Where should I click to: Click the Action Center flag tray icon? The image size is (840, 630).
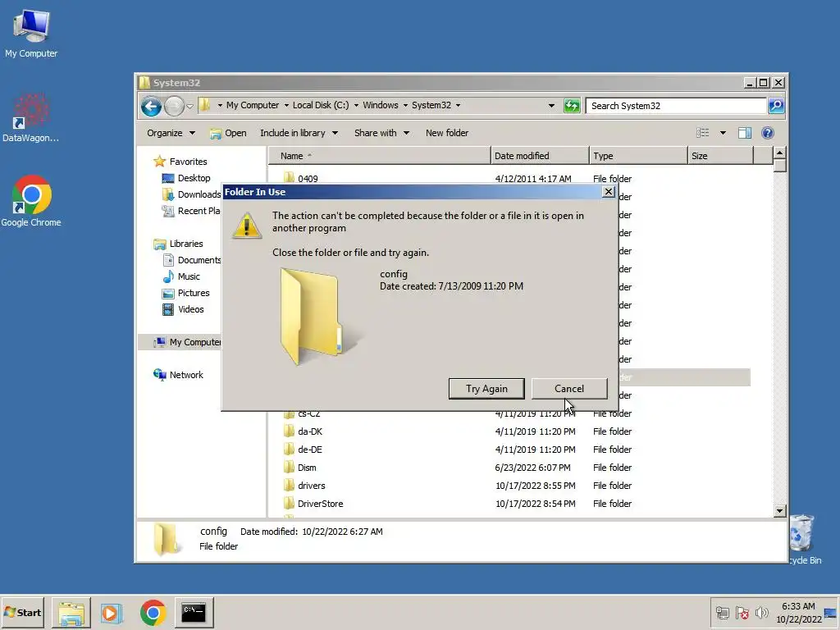coord(742,612)
